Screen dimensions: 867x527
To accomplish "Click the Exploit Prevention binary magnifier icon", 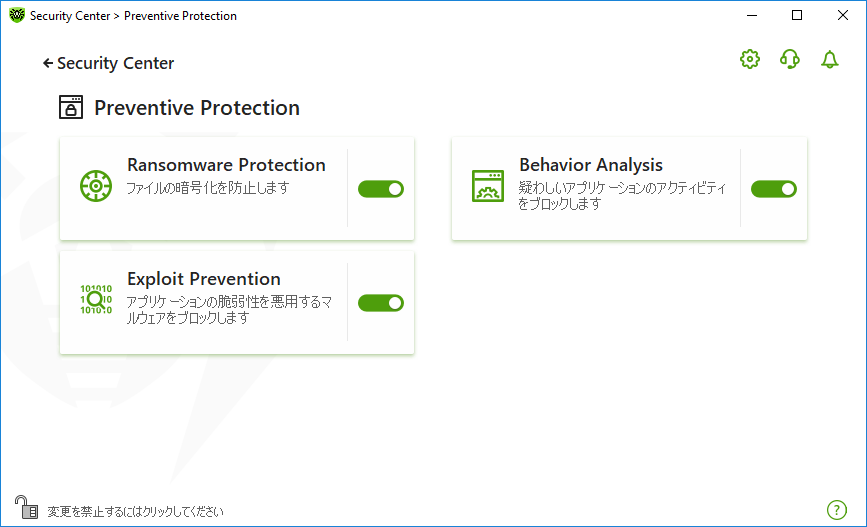I will 96,300.
